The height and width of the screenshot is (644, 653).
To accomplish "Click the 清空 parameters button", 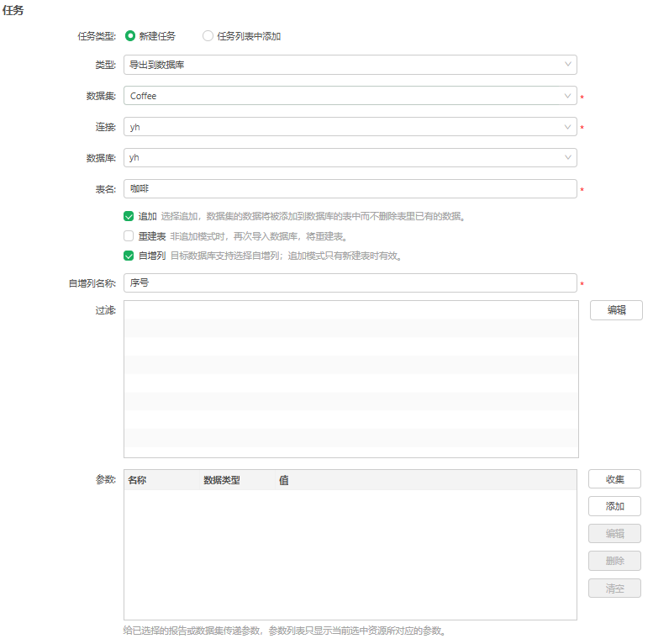I will 614,589.
